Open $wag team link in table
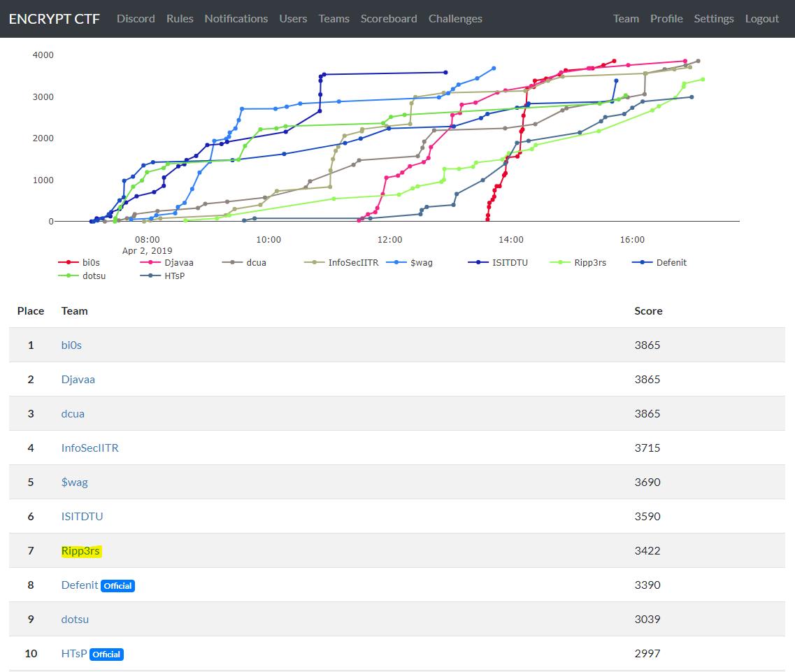This screenshot has height=672, width=795. click(75, 482)
